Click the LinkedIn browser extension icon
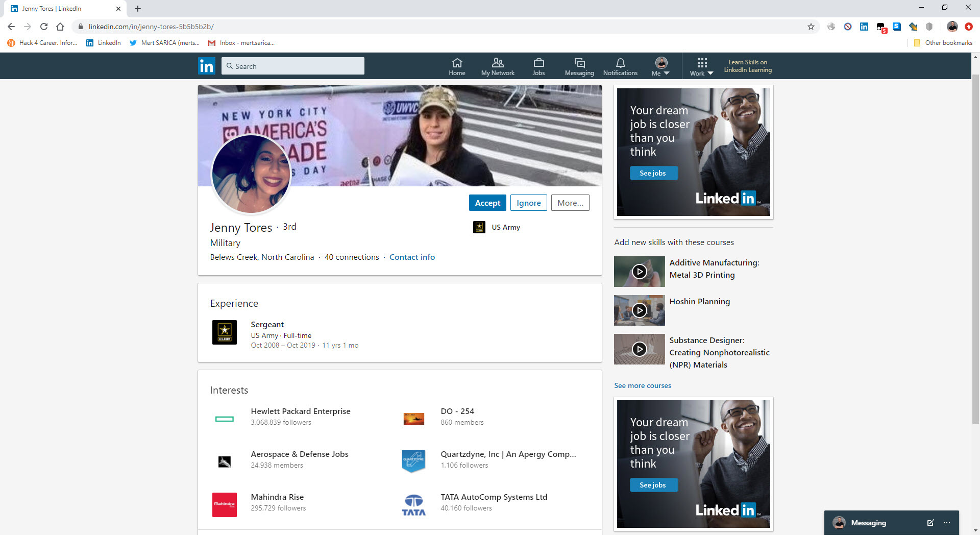Image resolution: width=980 pixels, height=535 pixels. (x=864, y=27)
